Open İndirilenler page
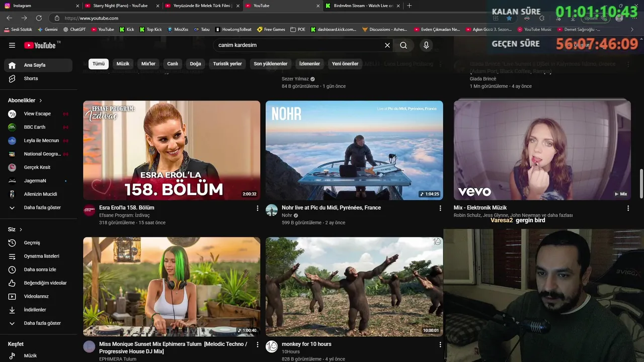The image size is (644, 362). (x=39, y=310)
